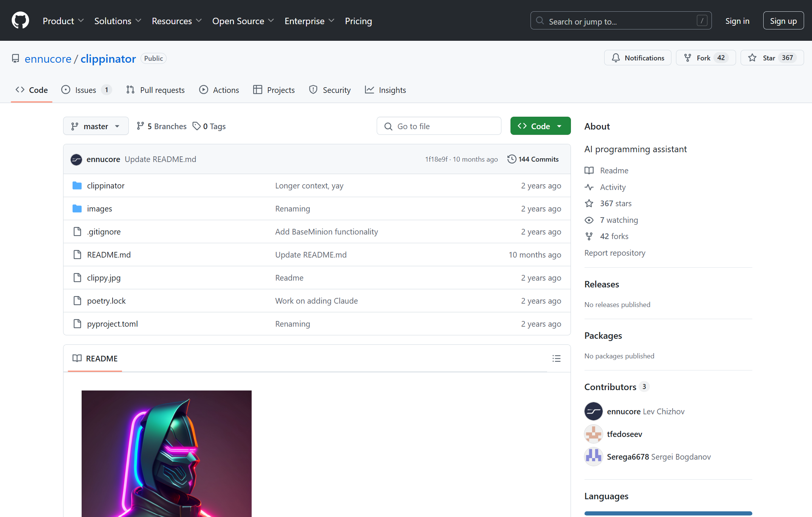Click ennucore's avatar in Contributors
Viewport: 812px width, 517px height.
[593, 411]
